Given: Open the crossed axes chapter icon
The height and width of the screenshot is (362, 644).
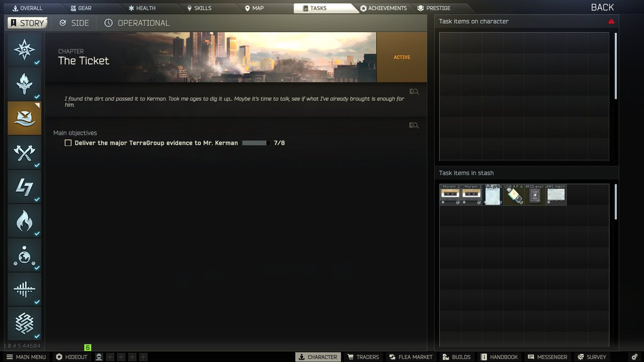Looking at the screenshot, I should coord(24,153).
